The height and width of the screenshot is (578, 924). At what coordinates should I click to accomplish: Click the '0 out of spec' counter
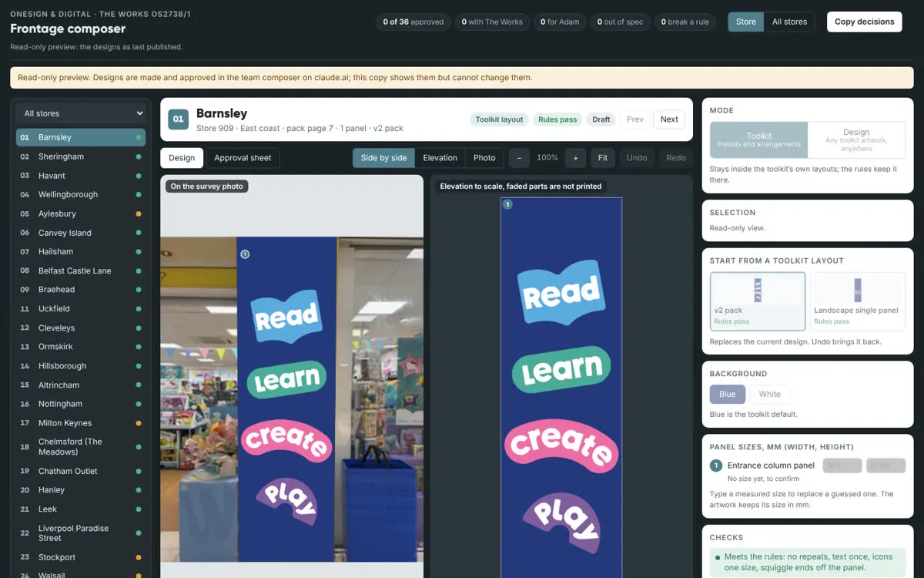tap(620, 22)
